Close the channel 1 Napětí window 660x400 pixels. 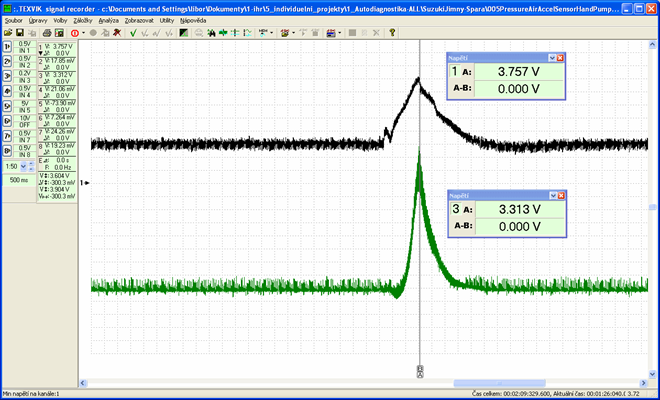coord(560,58)
